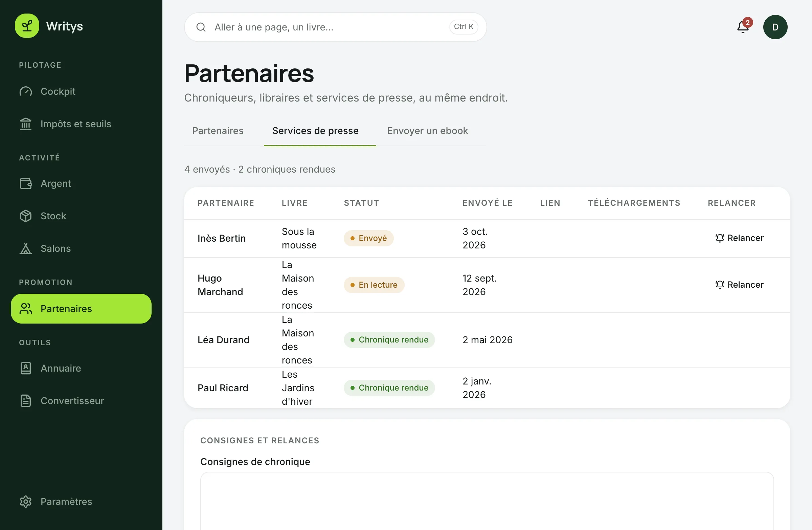Open the Paramètres gear icon
Screen dimensions: 812x530
(26, 502)
